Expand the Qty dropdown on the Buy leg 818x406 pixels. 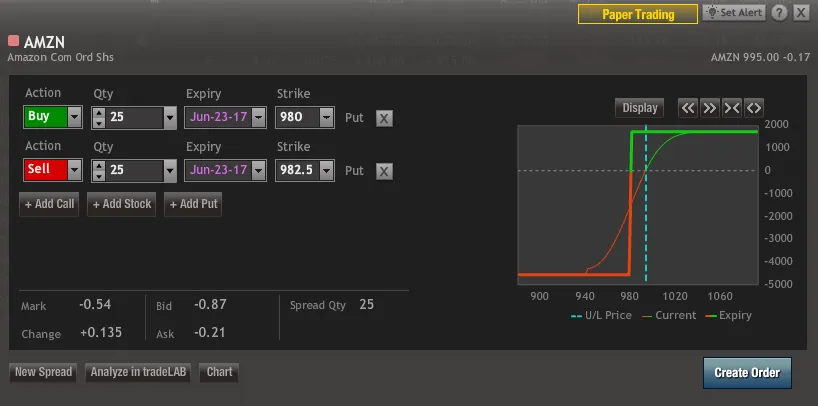tap(170, 118)
